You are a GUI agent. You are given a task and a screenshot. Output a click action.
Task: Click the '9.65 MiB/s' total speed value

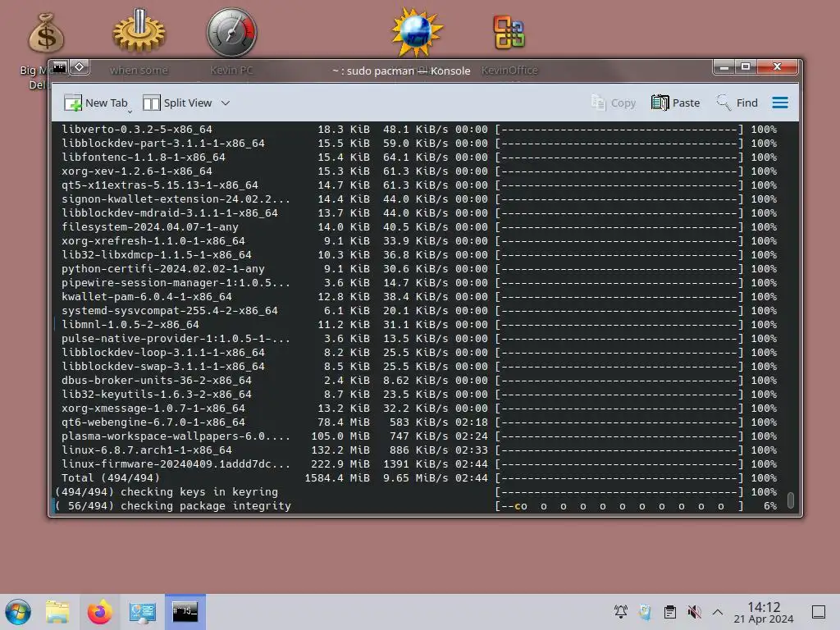pos(415,478)
